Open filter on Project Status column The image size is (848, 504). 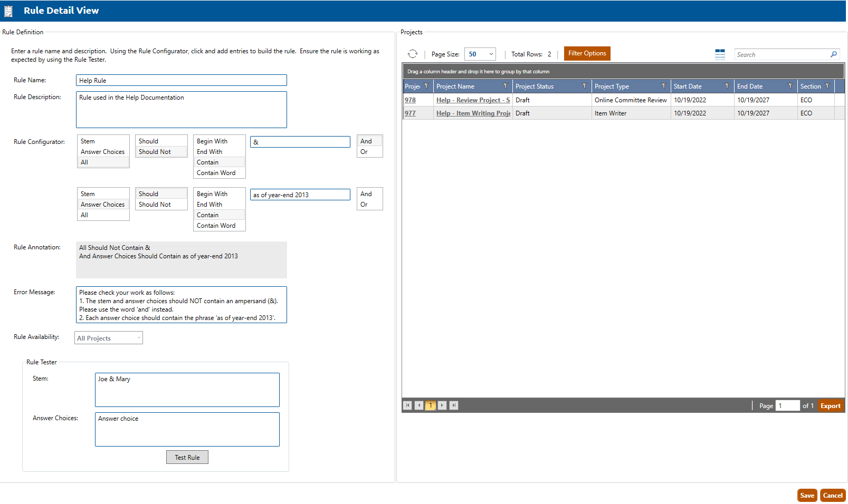(584, 86)
